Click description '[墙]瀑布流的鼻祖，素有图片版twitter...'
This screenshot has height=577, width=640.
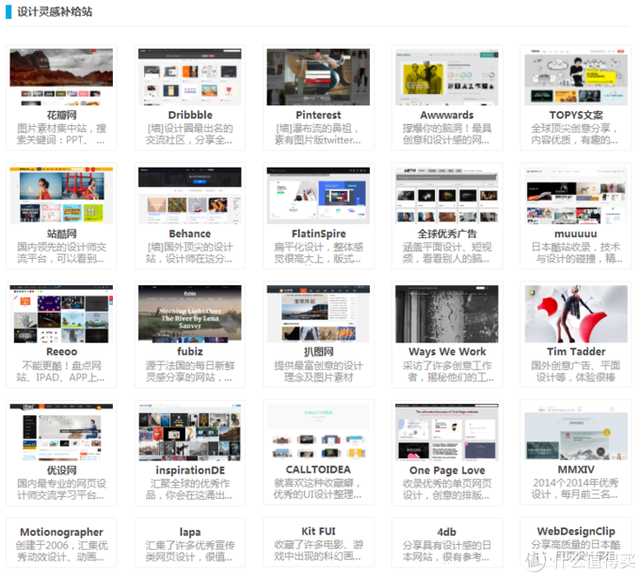click(318, 134)
